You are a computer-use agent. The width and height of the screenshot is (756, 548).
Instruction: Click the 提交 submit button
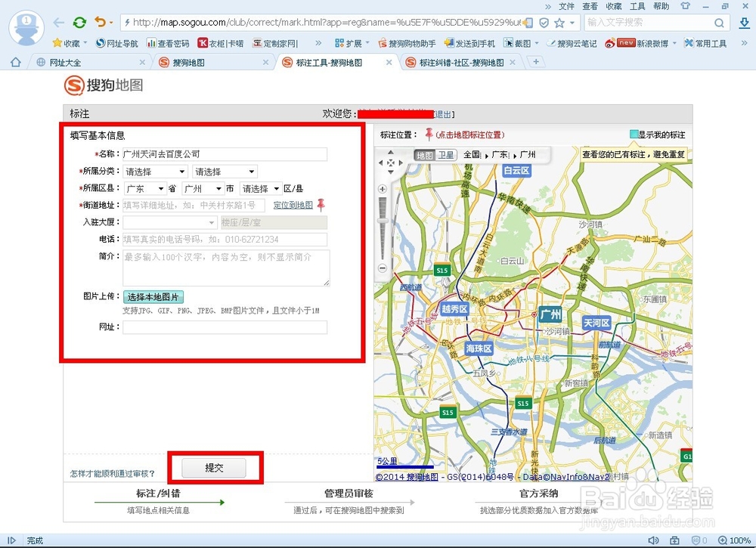click(x=214, y=468)
